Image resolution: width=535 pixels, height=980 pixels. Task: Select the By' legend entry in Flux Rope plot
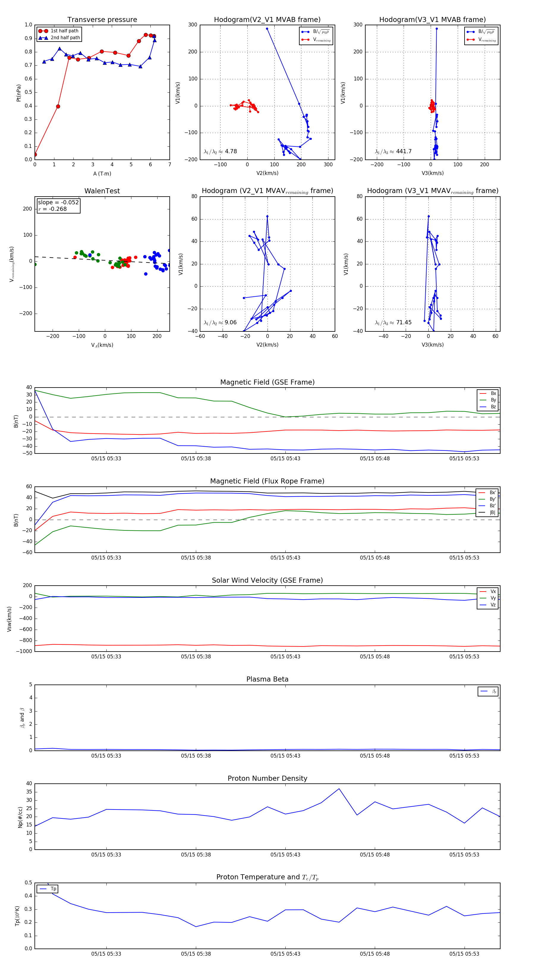click(x=487, y=499)
